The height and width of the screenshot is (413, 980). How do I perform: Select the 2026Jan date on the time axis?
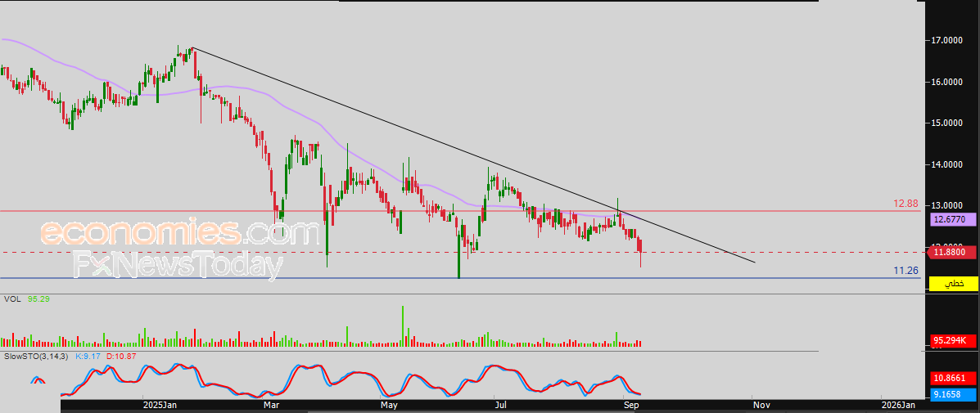point(899,405)
